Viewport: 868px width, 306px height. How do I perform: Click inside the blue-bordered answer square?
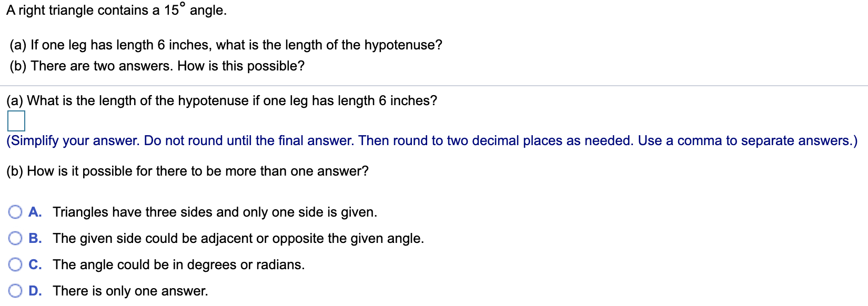pos(16,121)
